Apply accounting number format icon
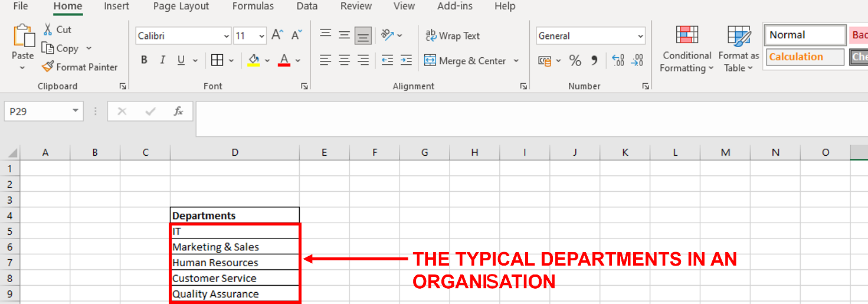868x304 pixels. point(545,60)
